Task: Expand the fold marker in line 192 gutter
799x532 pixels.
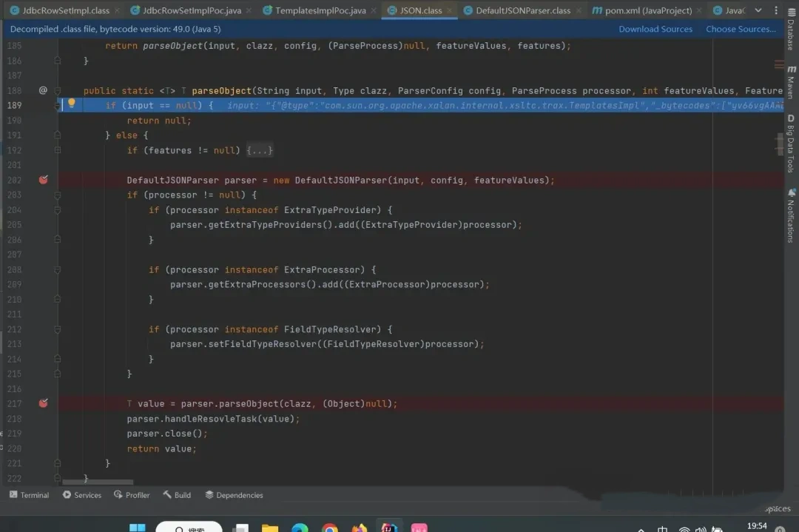Action: coord(58,149)
